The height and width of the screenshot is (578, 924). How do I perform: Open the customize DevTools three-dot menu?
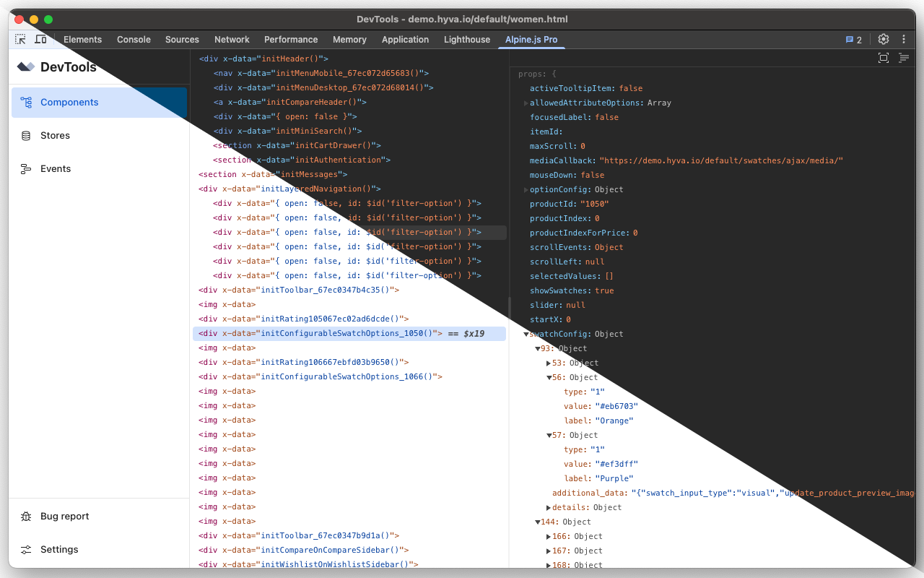(904, 40)
